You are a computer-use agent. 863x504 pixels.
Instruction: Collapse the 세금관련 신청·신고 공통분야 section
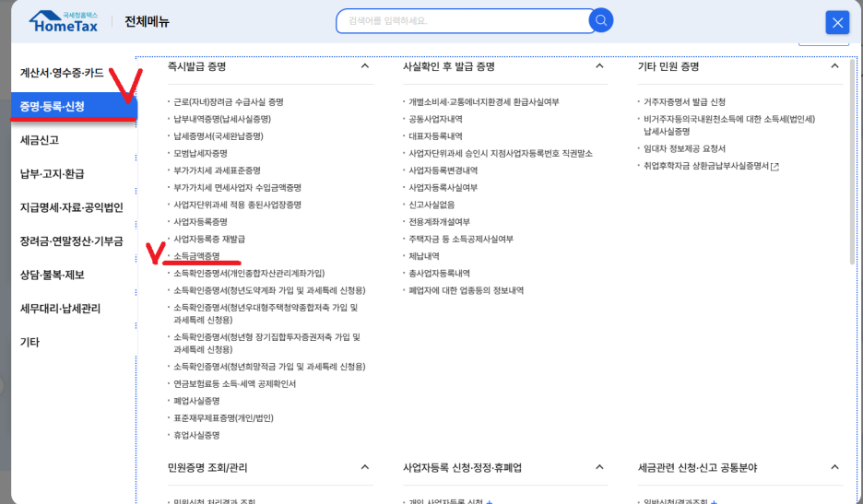coord(835,467)
